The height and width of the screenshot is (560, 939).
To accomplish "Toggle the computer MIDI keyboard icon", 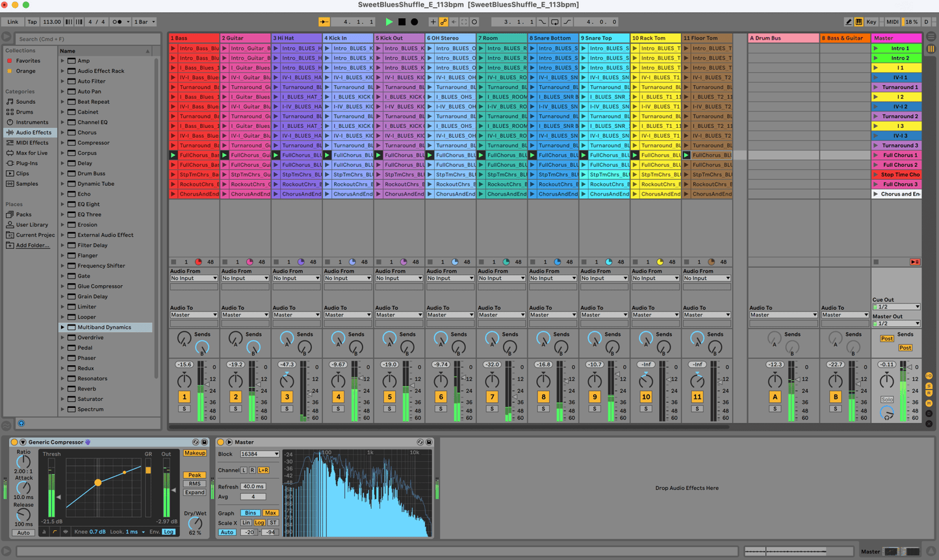I will pyautogui.click(x=858, y=22).
